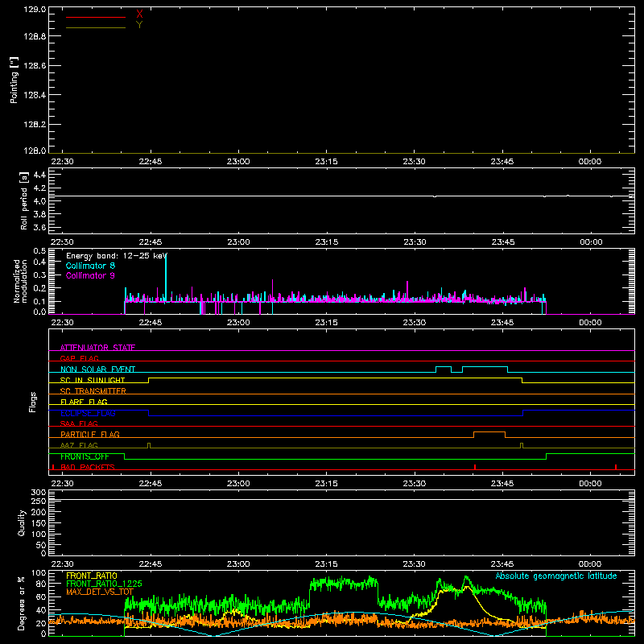Click the Quality axis title
The width and height of the screenshot is (644, 644).
(22, 522)
